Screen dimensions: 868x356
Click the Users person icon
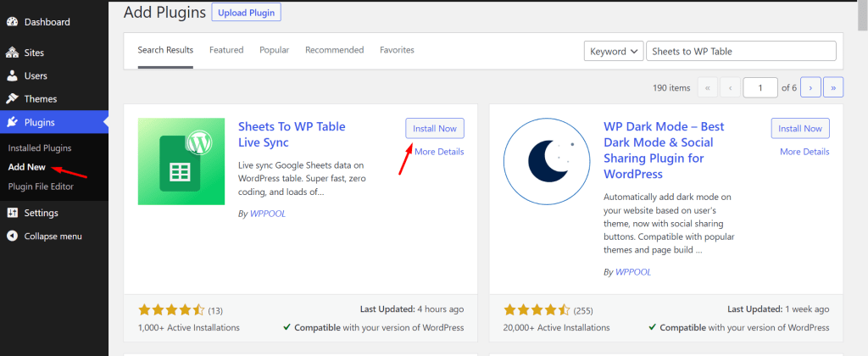[x=12, y=75]
